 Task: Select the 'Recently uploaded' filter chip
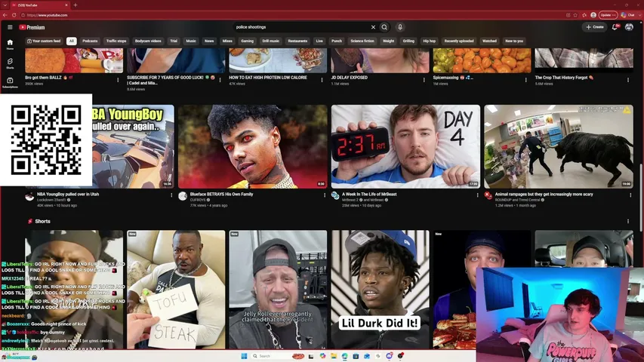tap(459, 41)
